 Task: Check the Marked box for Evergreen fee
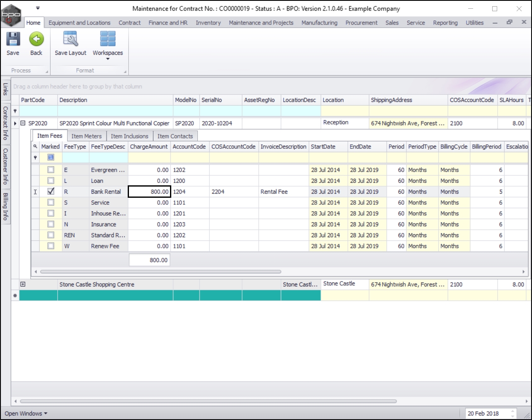tap(51, 170)
